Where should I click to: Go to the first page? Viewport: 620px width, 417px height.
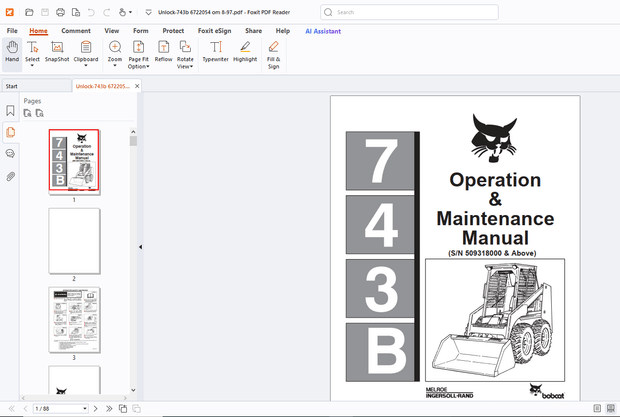tap(11, 409)
